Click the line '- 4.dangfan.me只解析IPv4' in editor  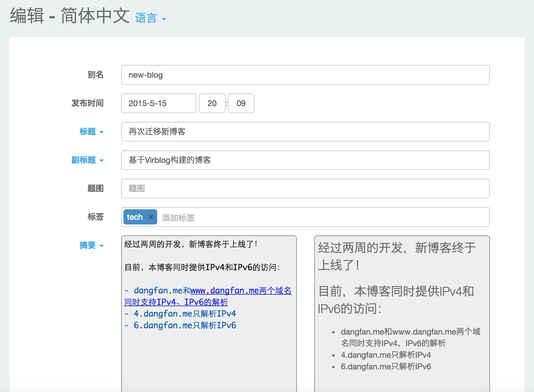click(x=180, y=314)
